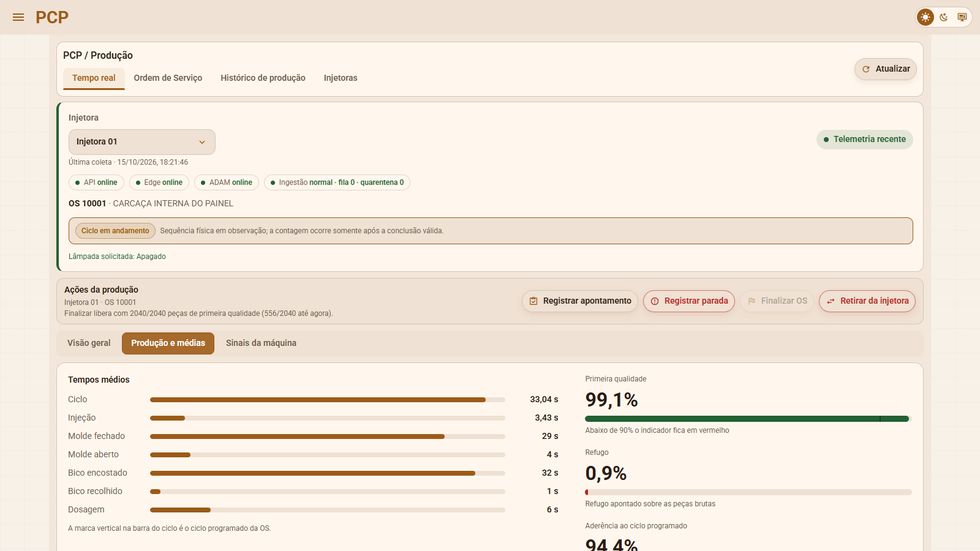Image resolution: width=980 pixels, height=551 pixels.
Task: Open the Sinais da máquina sub-tab
Action: pyautogui.click(x=261, y=343)
